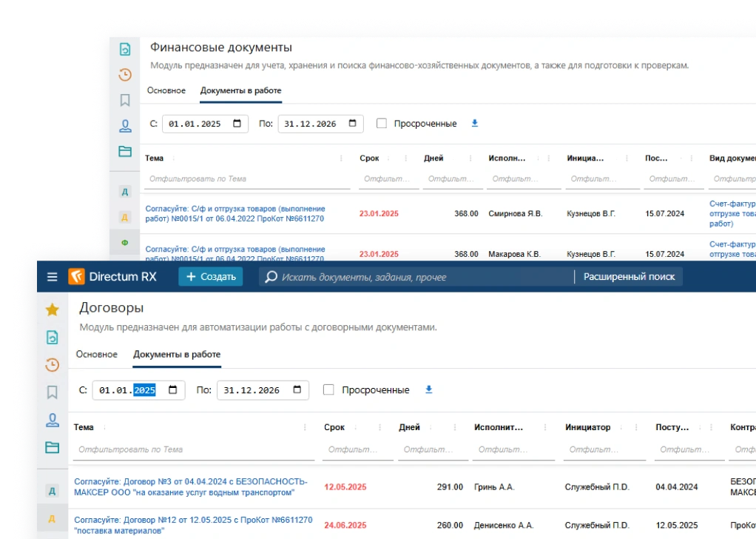Click the download icon in Финансовые документы filter row
This screenshot has height=539, width=756.
474,124
